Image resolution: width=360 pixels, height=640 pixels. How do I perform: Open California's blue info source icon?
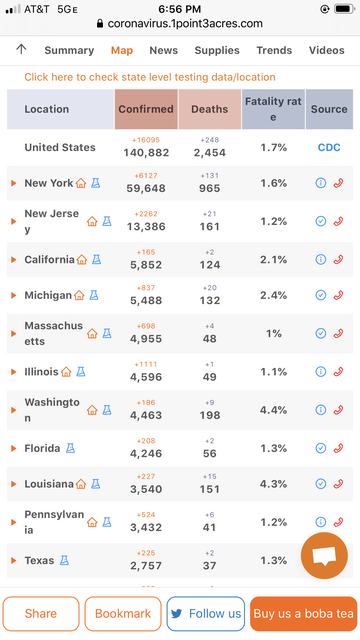(321, 260)
